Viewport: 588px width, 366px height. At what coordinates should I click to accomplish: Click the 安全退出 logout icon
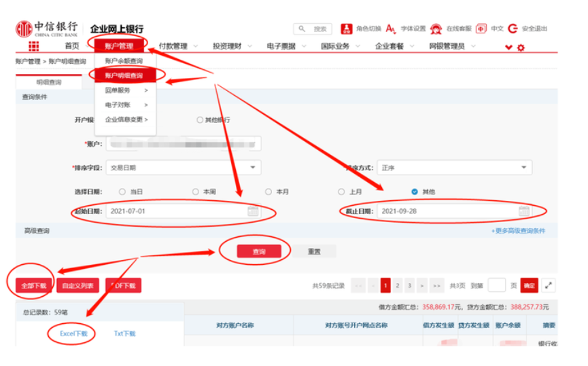[x=513, y=29]
